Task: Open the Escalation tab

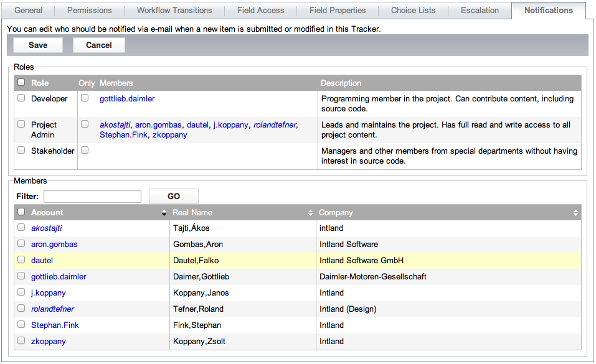Action: click(x=481, y=10)
